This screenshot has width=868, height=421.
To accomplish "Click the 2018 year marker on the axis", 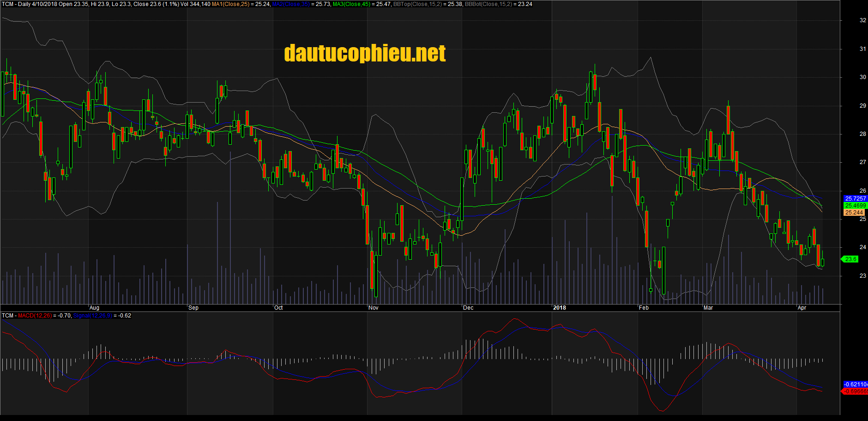I will [x=560, y=308].
